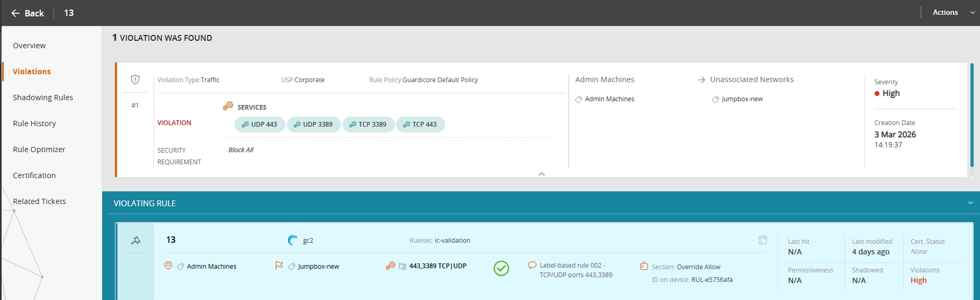Viewport: 980px width, 300px height.
Task: Collapse the Violating Rule section
Action: [x=970, y=203]
